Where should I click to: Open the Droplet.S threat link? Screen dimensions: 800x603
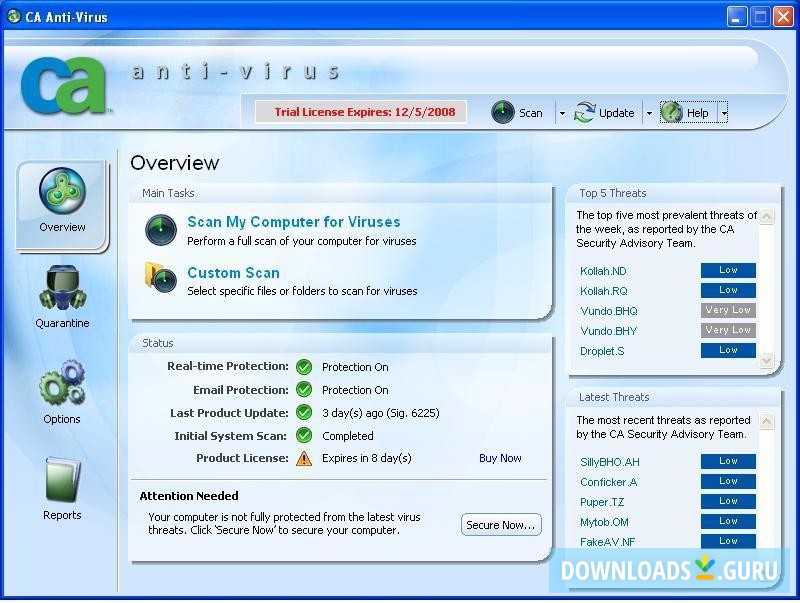[602, 351]
